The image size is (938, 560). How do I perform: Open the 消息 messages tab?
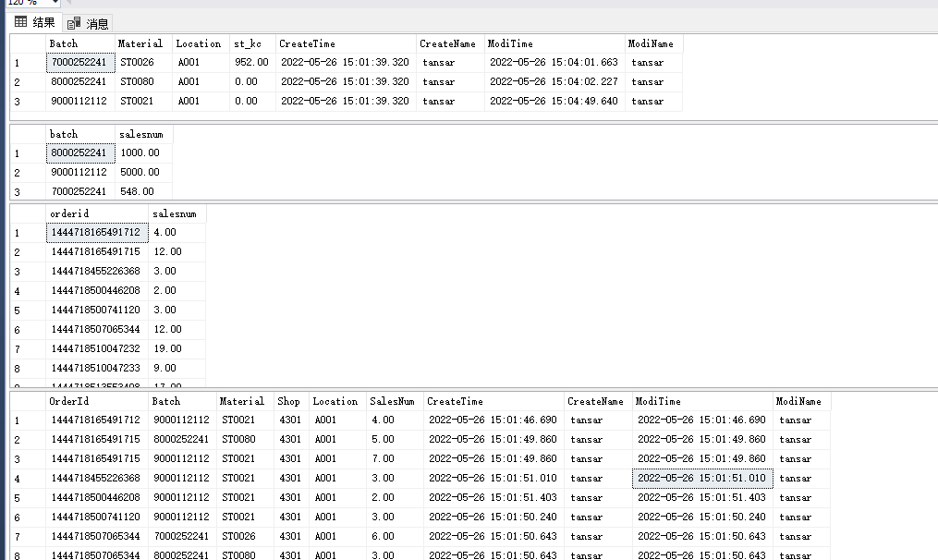coord(88,23)
